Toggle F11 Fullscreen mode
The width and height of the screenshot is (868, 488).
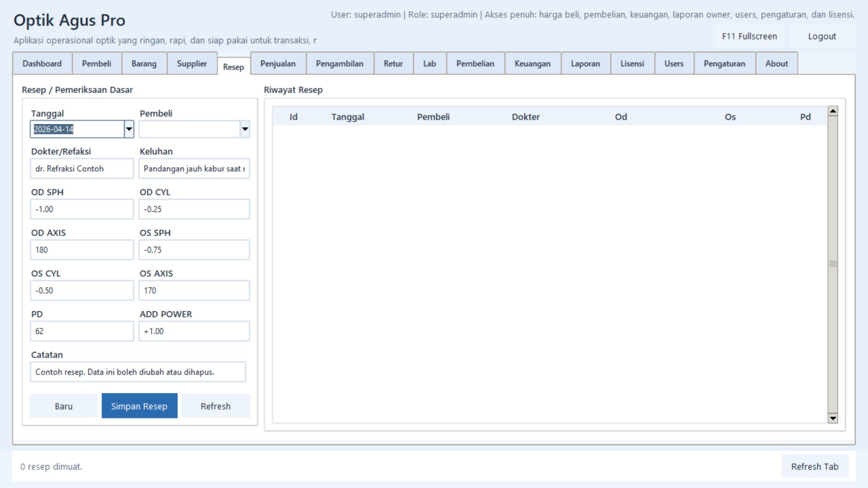749,37
